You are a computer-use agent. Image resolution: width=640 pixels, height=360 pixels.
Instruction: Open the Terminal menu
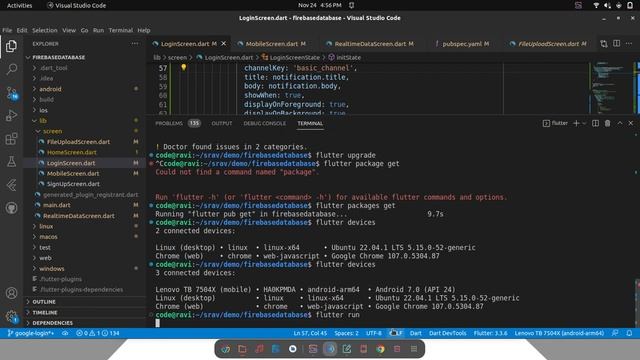tap(120, 30)
